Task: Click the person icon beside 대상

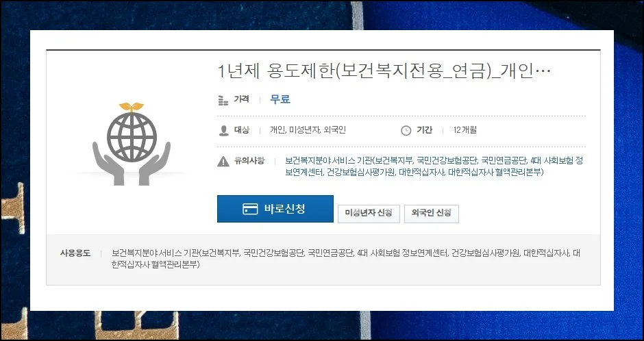Action: click(223, 131)
